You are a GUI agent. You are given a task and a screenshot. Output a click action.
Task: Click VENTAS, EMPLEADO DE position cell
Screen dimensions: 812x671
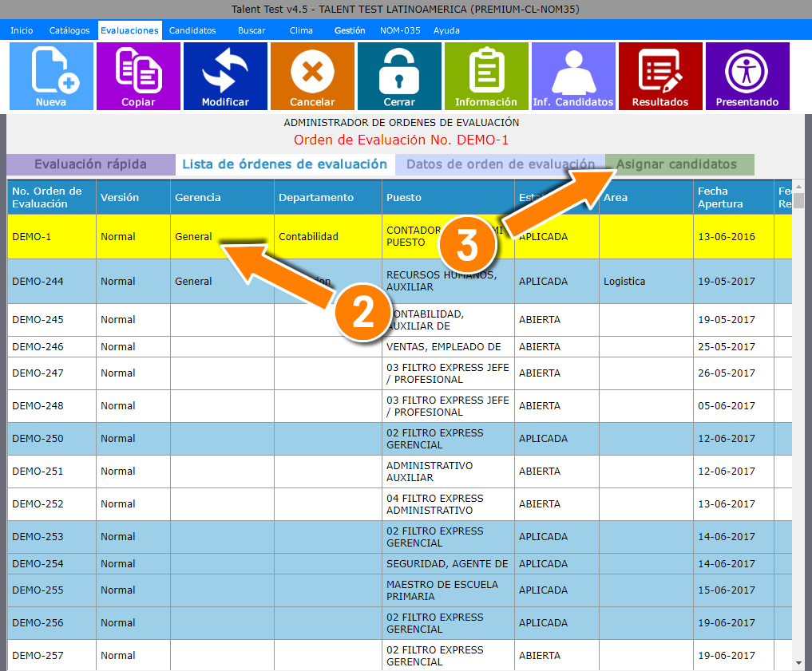click(x=448, y=346)
